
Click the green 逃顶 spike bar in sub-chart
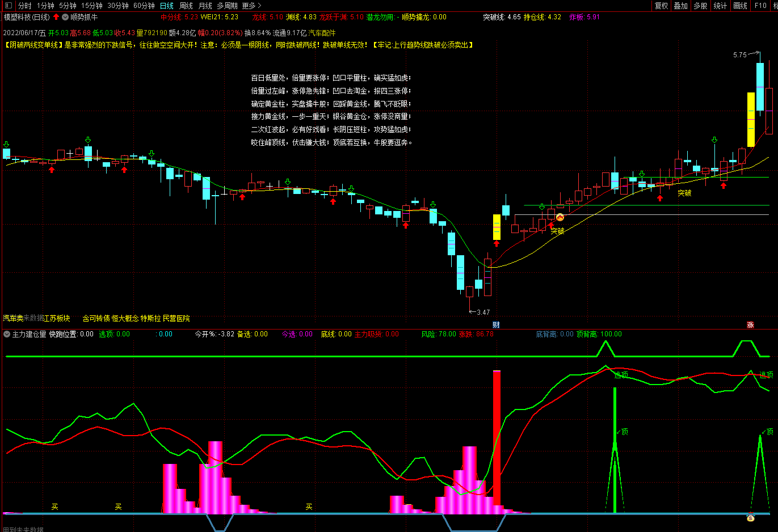coord(615,451)
